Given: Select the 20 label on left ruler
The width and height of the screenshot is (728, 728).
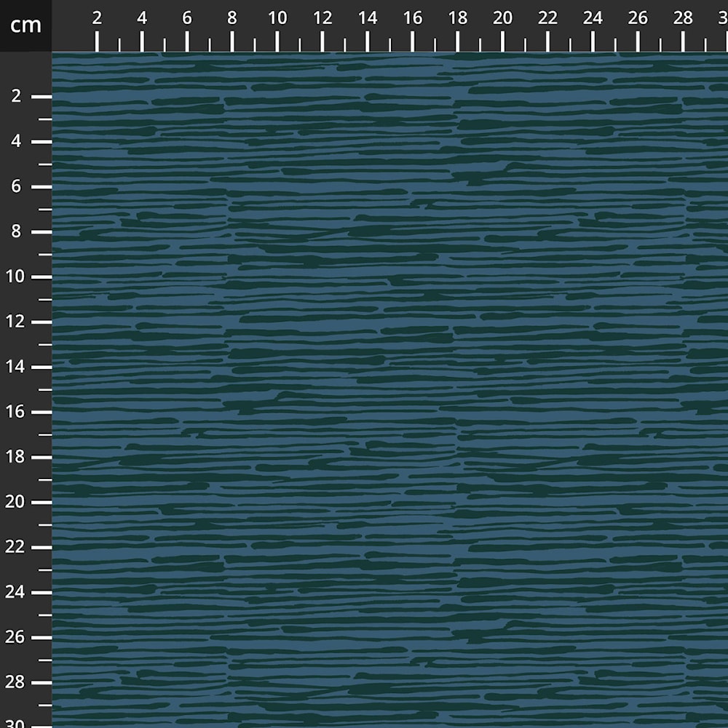Looking at the screenshot, I should coord(17,502).
